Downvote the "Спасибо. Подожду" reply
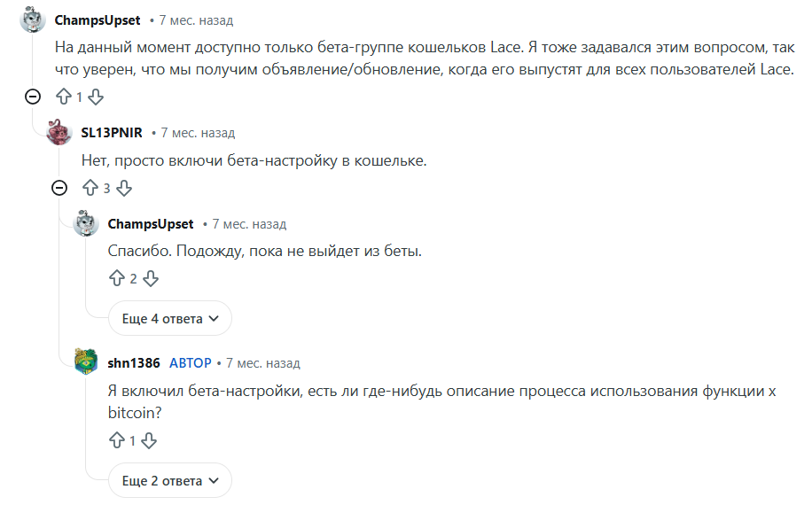 [151, 279]
